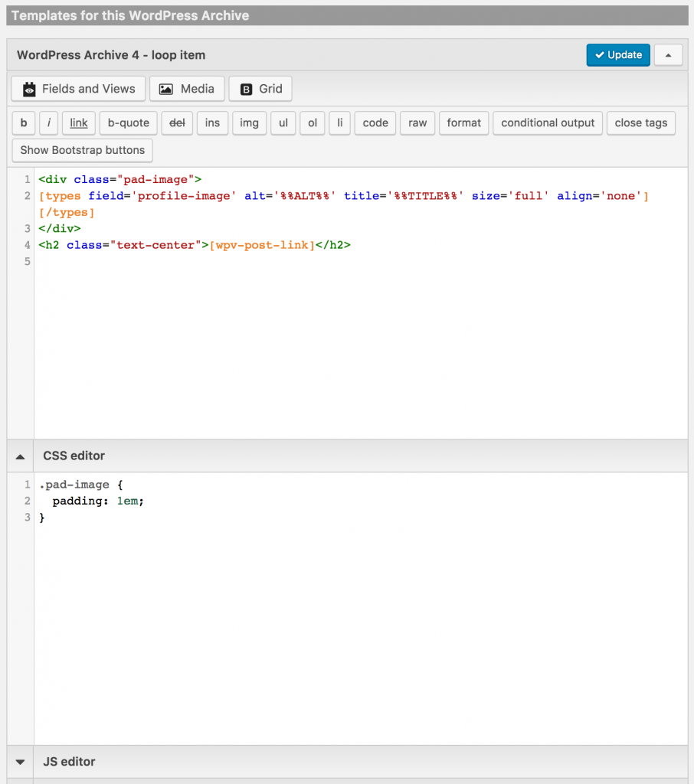Insert image with img button
Viewport: 694px width, 784px height.
249,123
